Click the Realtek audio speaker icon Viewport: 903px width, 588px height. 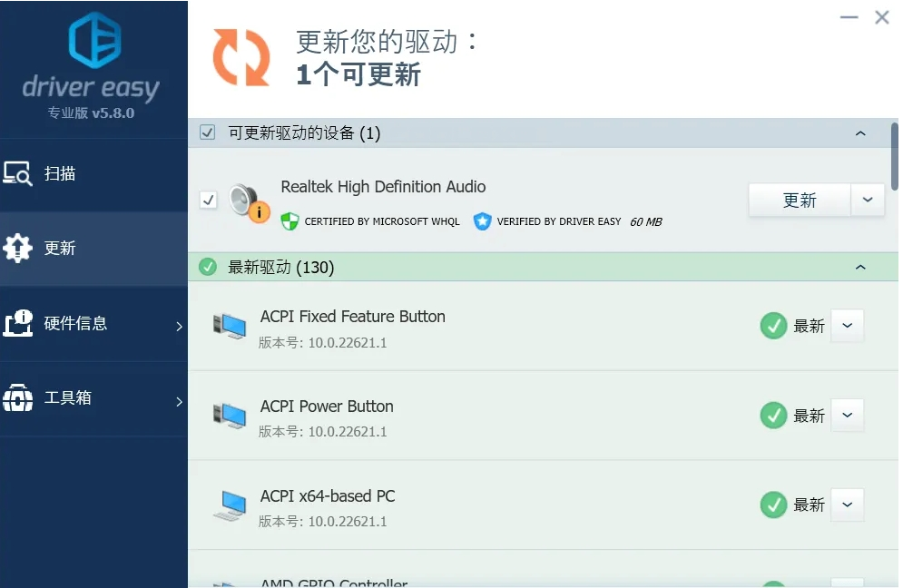coord(246,200)
